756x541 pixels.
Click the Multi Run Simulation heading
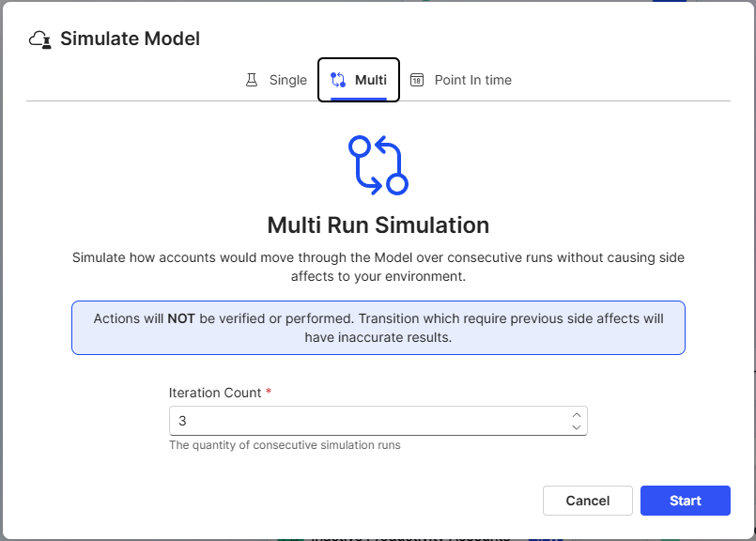(378, 225)
